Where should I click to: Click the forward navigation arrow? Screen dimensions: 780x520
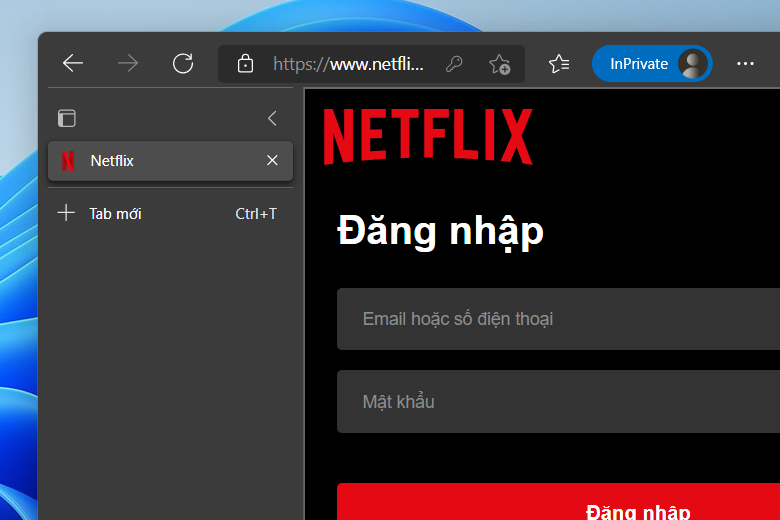[128, 63]
